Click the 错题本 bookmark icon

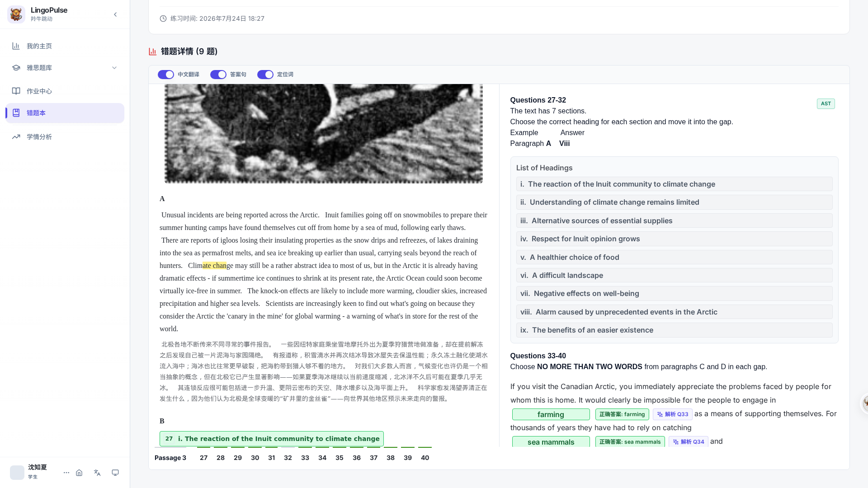pos(16,113)
